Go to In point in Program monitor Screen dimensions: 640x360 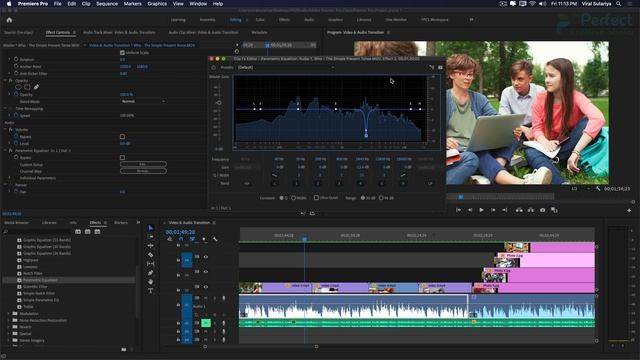tap(458, 210)
